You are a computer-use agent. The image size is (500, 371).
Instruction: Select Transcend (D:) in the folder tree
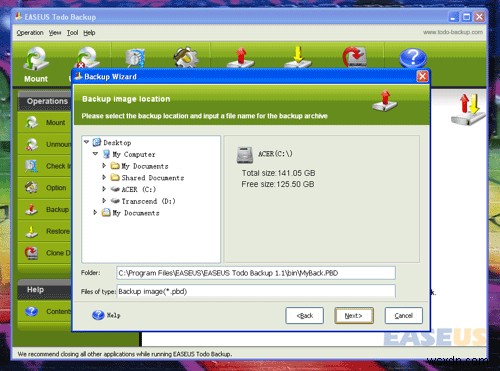pos(148,201)
